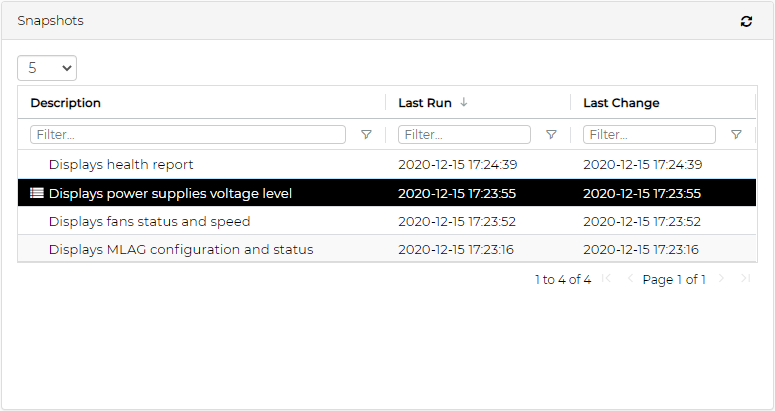775x411 pixels.
Task: Select the Displays health report row
Action: pos(121,165)
